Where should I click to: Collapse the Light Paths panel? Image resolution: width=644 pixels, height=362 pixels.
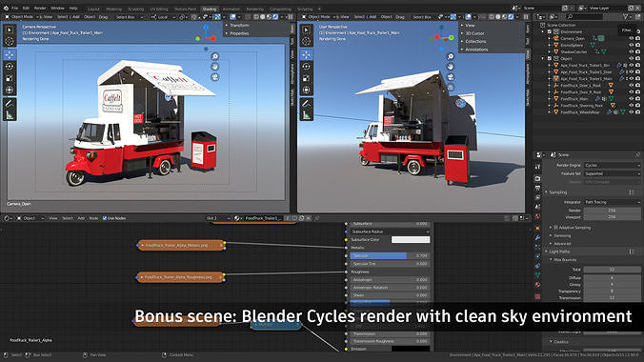[x=558, y=251]
